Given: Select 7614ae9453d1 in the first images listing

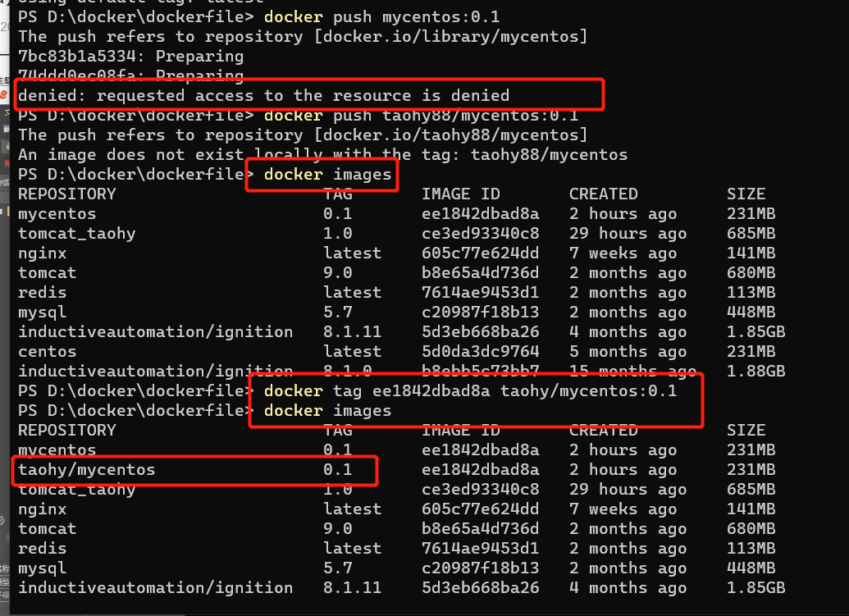Looking at the screenshot, I should tap(480, 293).
